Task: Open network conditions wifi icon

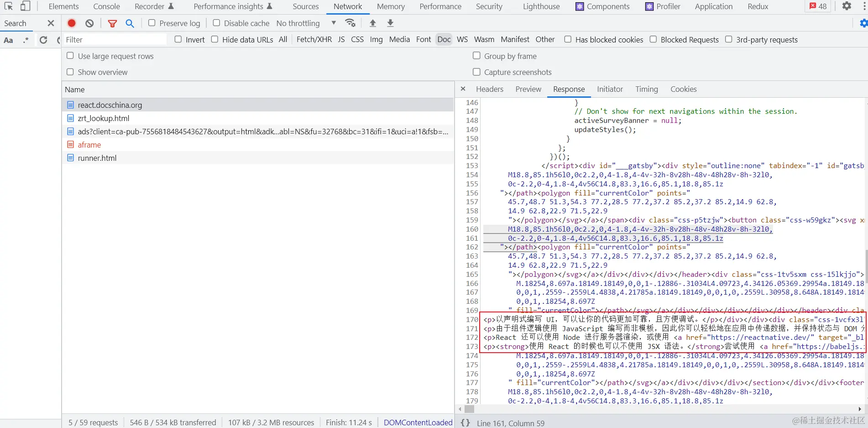Action: 350,23
